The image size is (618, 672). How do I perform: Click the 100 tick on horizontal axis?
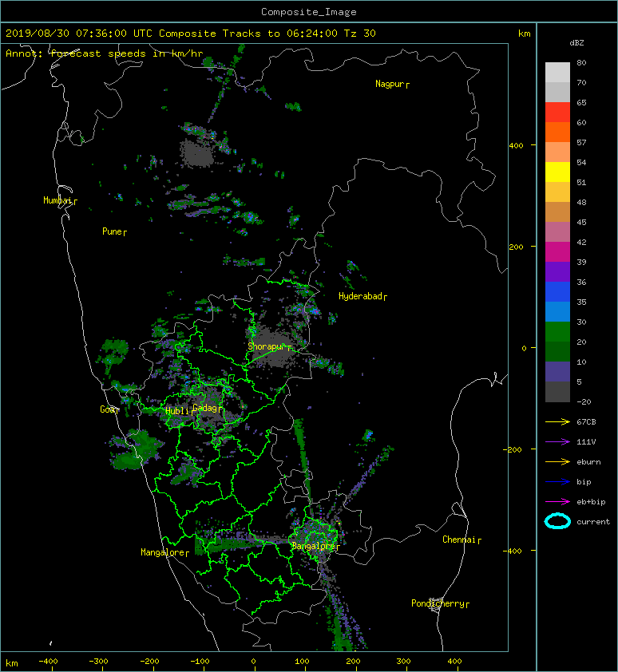tap(302, 662)
